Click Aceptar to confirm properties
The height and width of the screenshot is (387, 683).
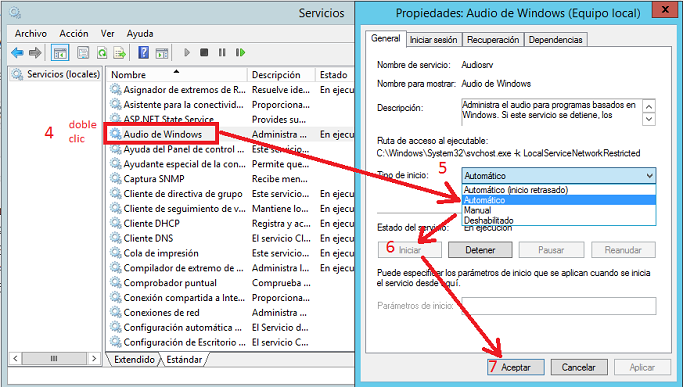click(516, 367)
